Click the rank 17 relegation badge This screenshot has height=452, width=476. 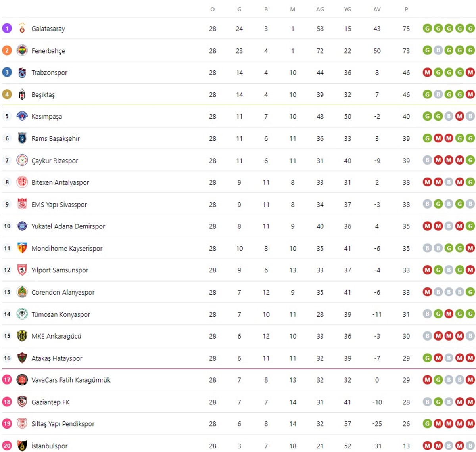(x=7, y=379)
